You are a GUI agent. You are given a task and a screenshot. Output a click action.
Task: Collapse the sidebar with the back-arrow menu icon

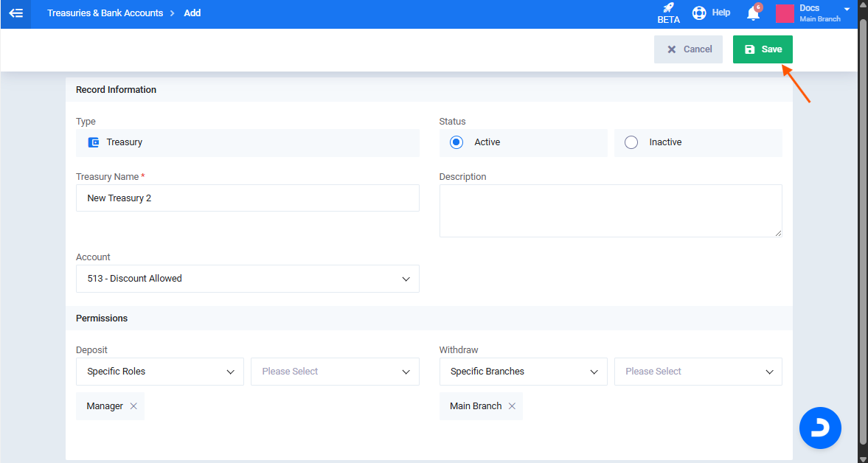click(15, 13)
